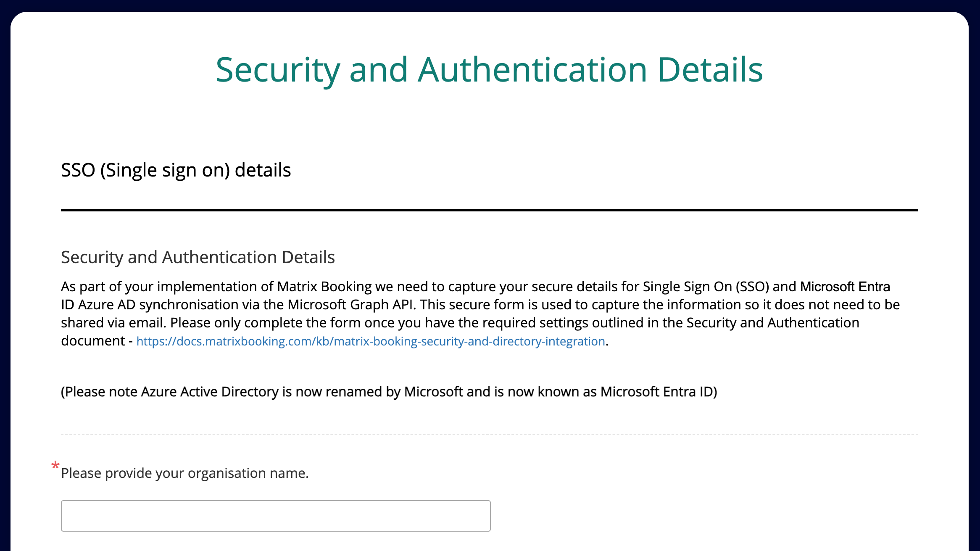Open the docs.matrixbooking.com security integration link
Viewport: 980px width, 551px height.
tap(370, 341)
